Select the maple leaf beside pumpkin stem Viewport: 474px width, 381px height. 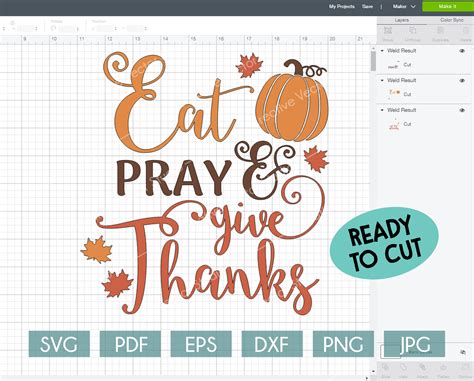pos(249,65)
